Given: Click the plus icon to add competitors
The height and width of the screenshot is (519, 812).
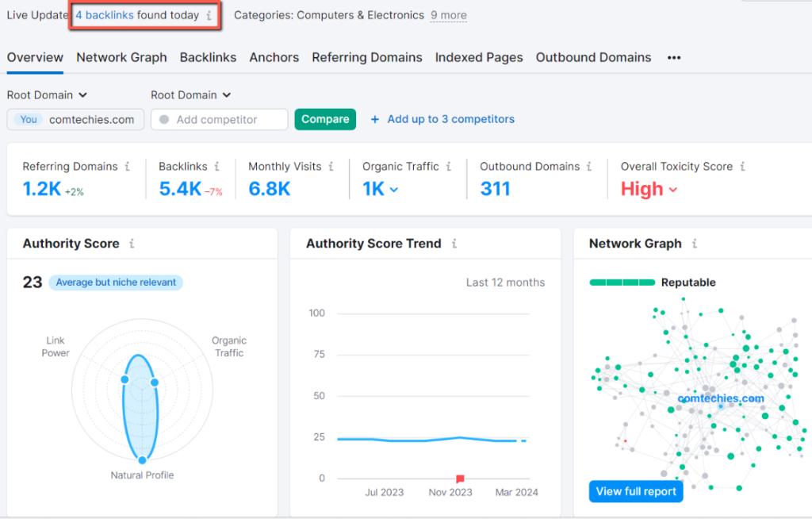Looking at the screenshot, I should point(374,119).
